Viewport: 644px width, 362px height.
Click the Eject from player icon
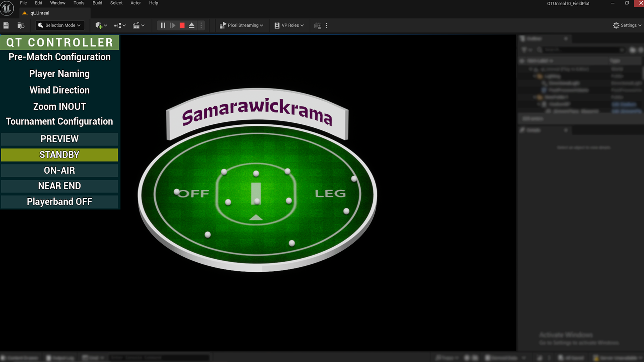pyautogui.click(x=192, y=25)
